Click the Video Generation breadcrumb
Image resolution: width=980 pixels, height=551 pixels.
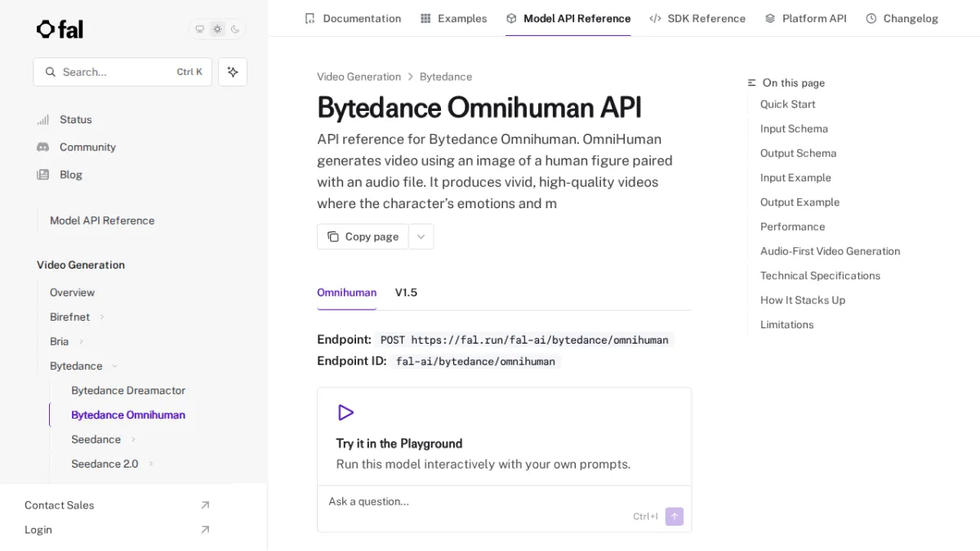359,77
